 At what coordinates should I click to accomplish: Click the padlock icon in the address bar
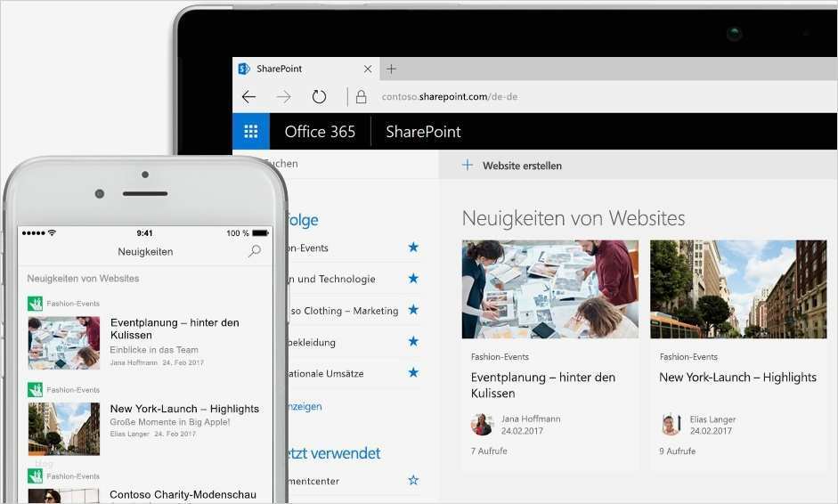pos(362,97)
